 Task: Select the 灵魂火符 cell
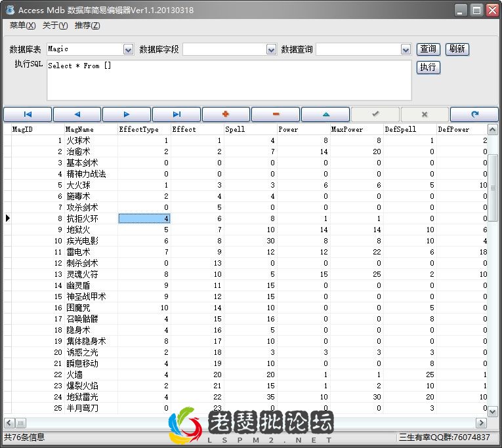[x=91, y=274]
